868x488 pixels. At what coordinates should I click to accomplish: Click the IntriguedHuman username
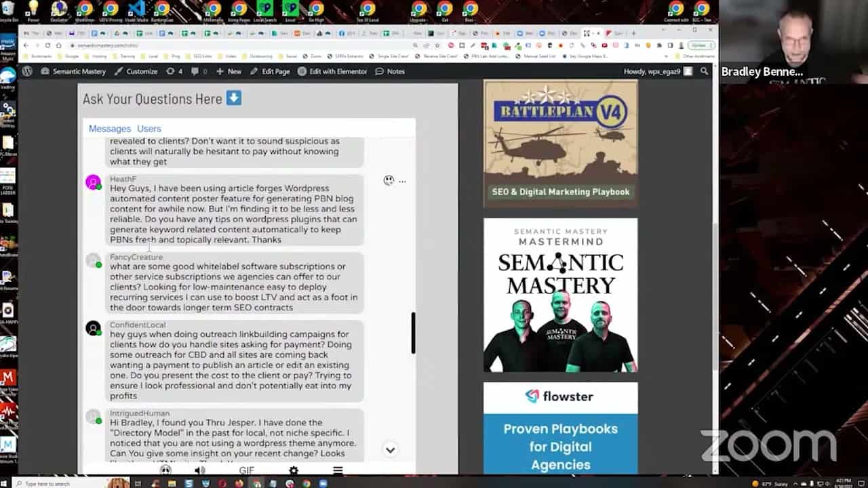(139, 413)
